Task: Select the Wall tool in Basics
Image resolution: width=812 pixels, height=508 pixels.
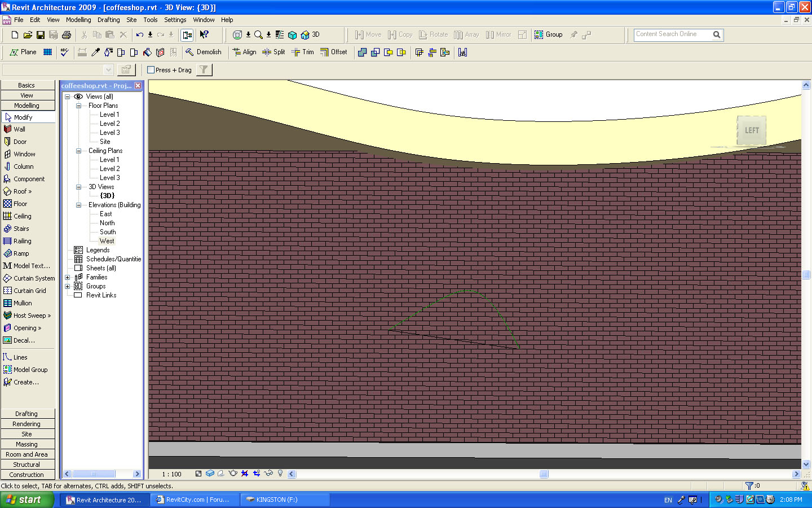Action: pos(19,129)
